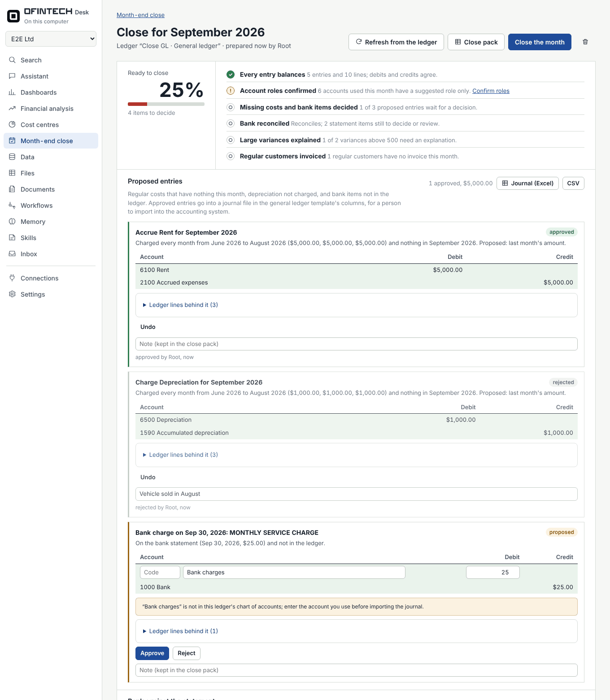Click the Documents page icon
The image size is (610, 700).
pyautogui.click(x=12, y=189)
